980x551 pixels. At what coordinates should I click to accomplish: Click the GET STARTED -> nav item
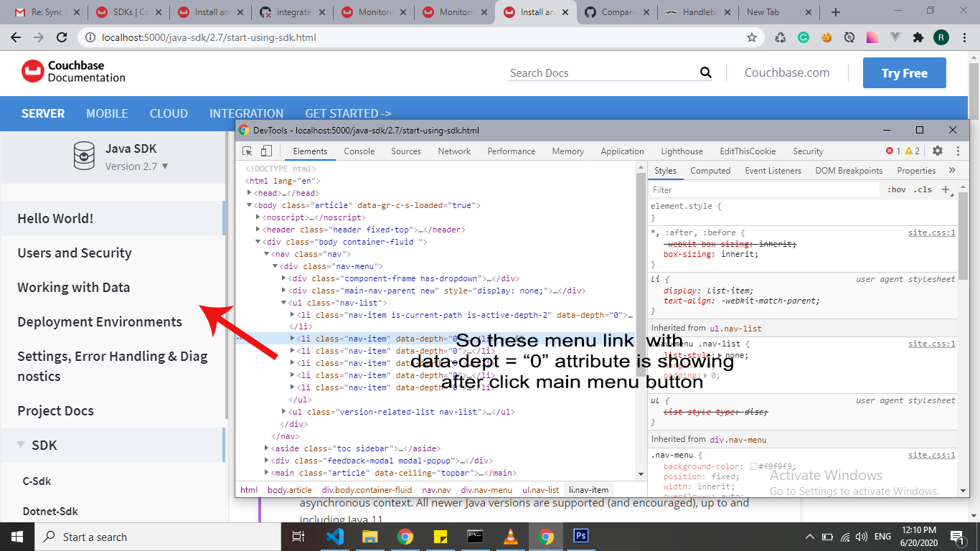(348, 113)
